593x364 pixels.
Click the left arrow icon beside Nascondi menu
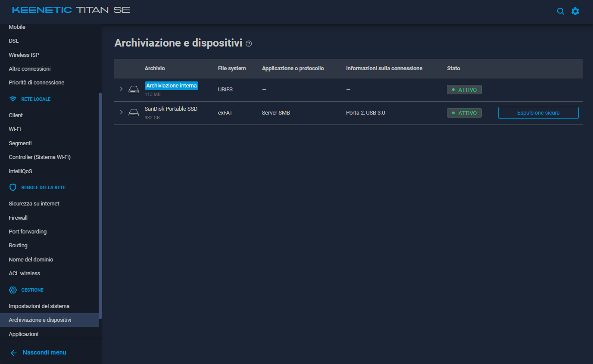tap(13, 353)
